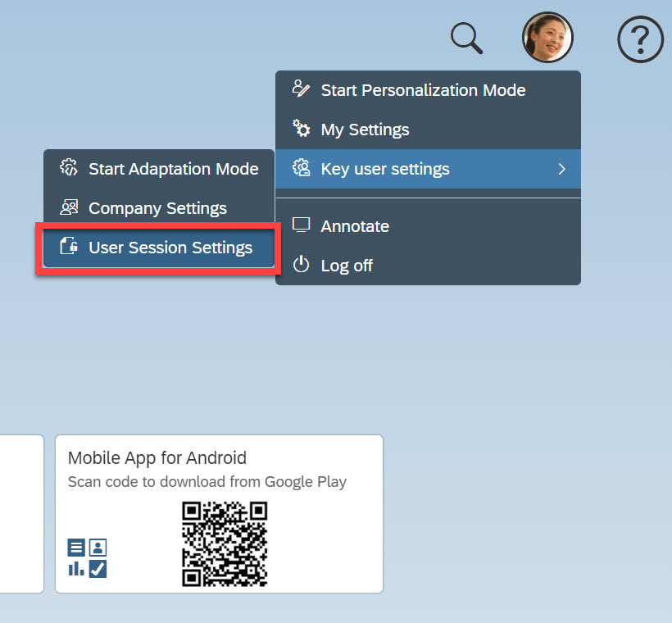This screenshot has height=623, width=672.
Task: Click "Scan code to download from Google Play"
Action: click(207, 481)
